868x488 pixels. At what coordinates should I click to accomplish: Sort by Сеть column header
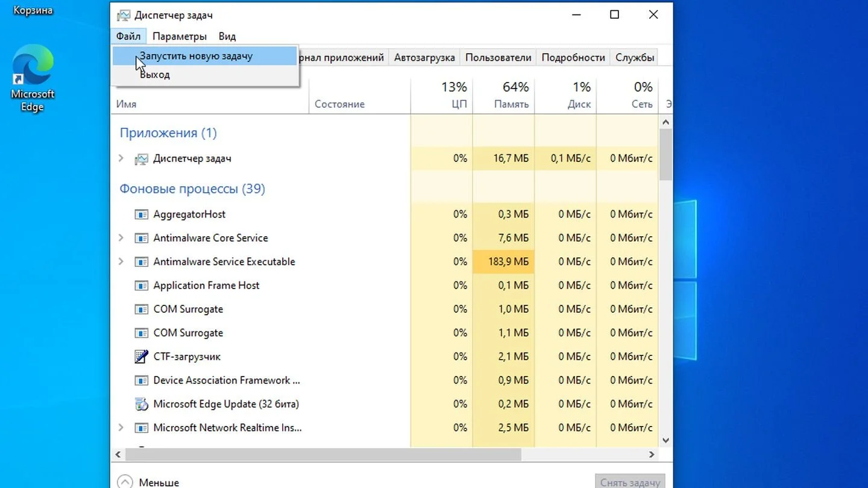pyautogui.click(x=627, y=96)
